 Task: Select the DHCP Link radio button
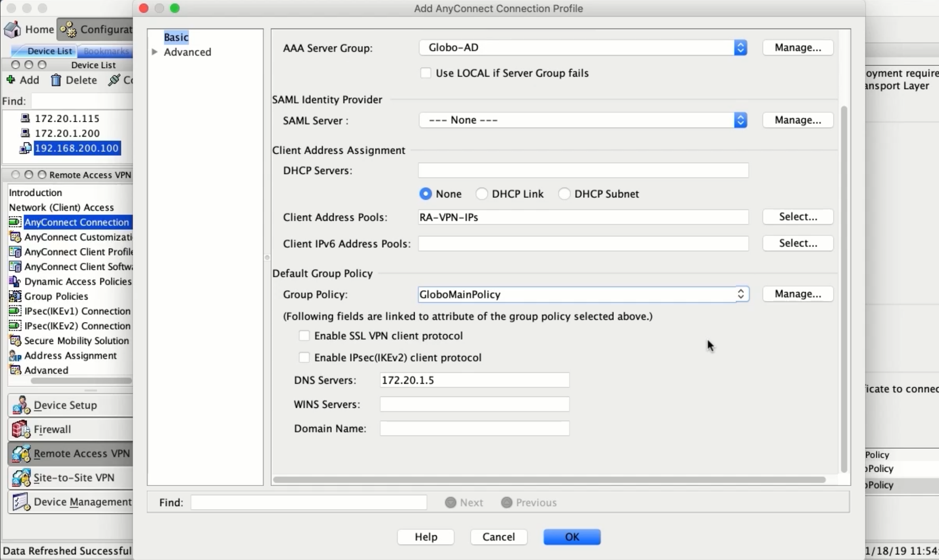click(x=481, y=194)
